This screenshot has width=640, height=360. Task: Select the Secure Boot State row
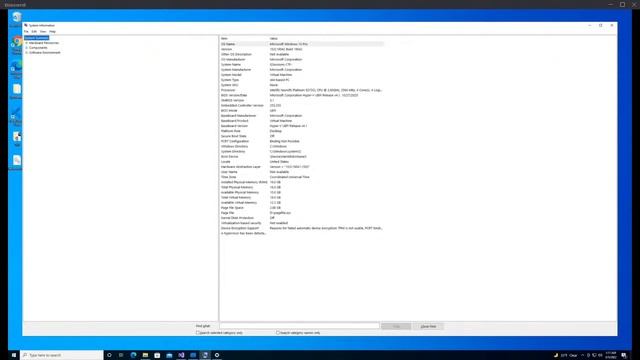tap(302, 136)
